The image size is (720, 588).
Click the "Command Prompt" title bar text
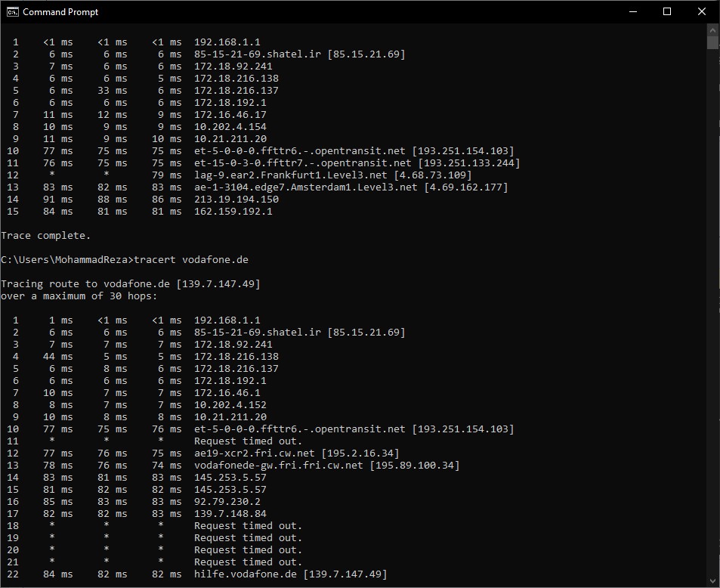(x=60, y=12)
